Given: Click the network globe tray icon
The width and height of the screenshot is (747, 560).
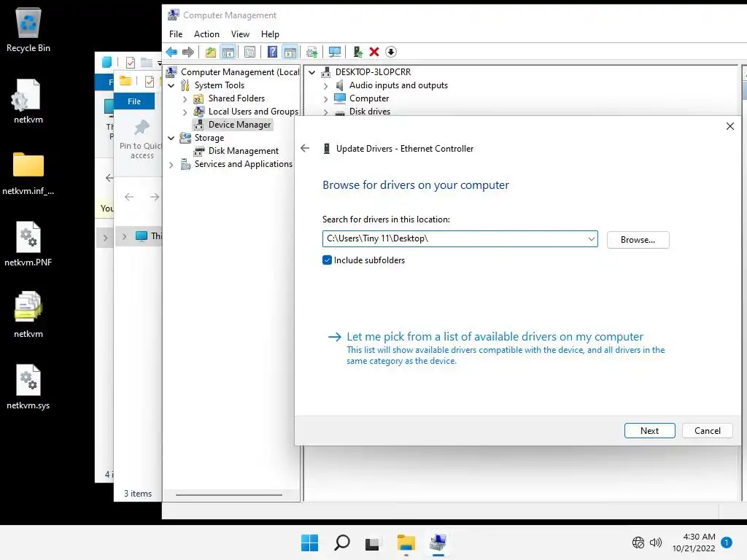Looking at the screenshot, I should pyautogui.click(x=638, y=542).
